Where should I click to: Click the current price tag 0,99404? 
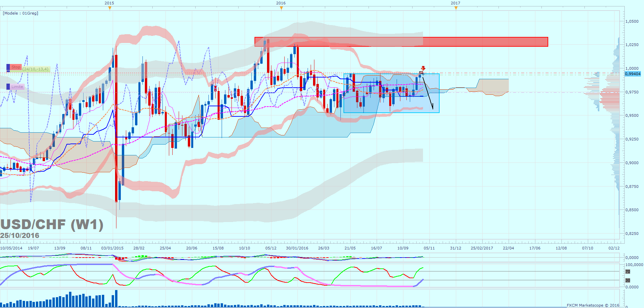[633, 74]
